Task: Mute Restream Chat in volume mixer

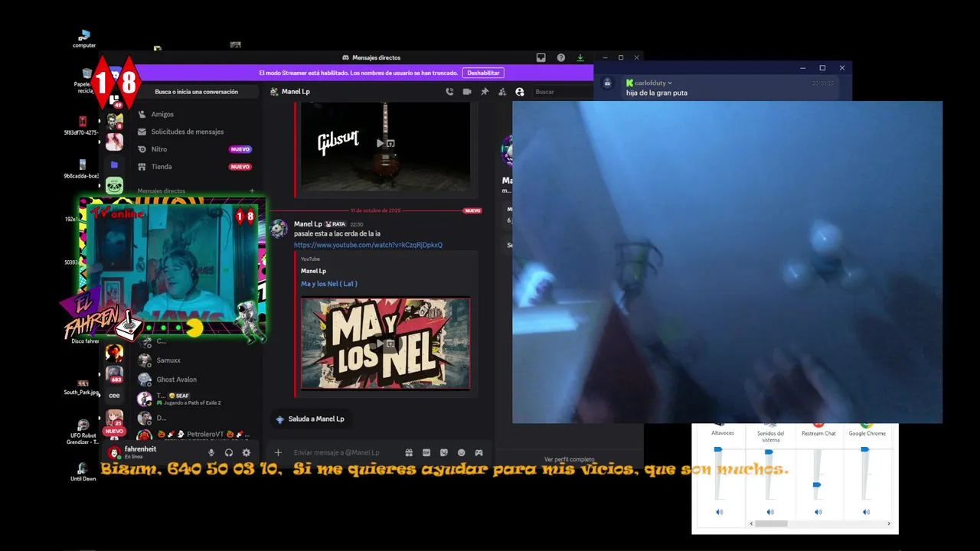Action: tap(818, 512)
